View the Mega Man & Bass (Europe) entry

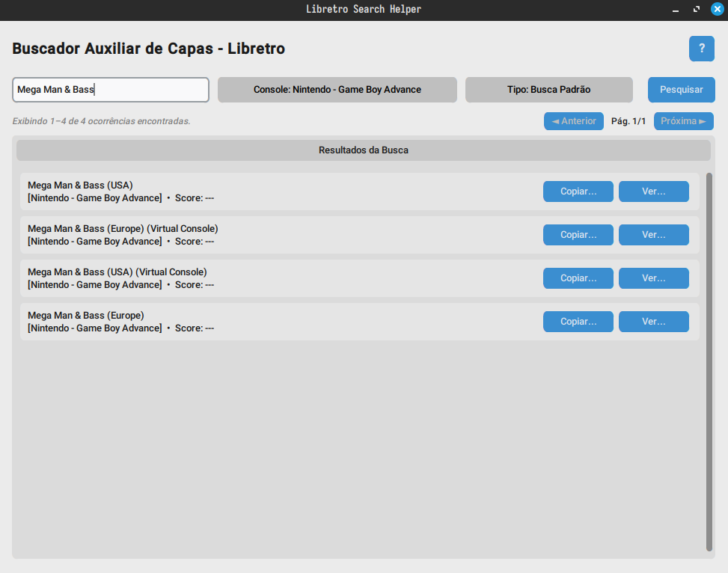(x=654, y=322)
